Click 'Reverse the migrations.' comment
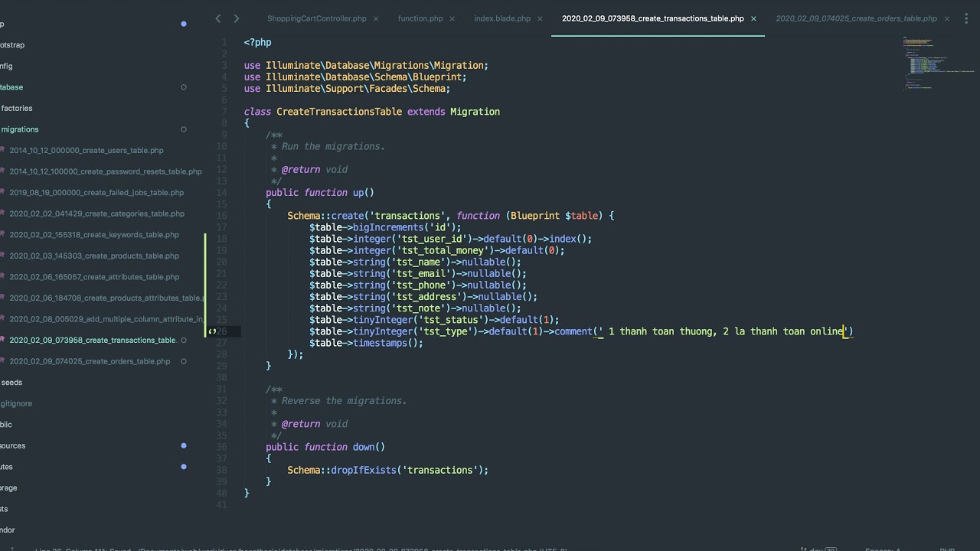980x551 pixels. coord(345,401)
